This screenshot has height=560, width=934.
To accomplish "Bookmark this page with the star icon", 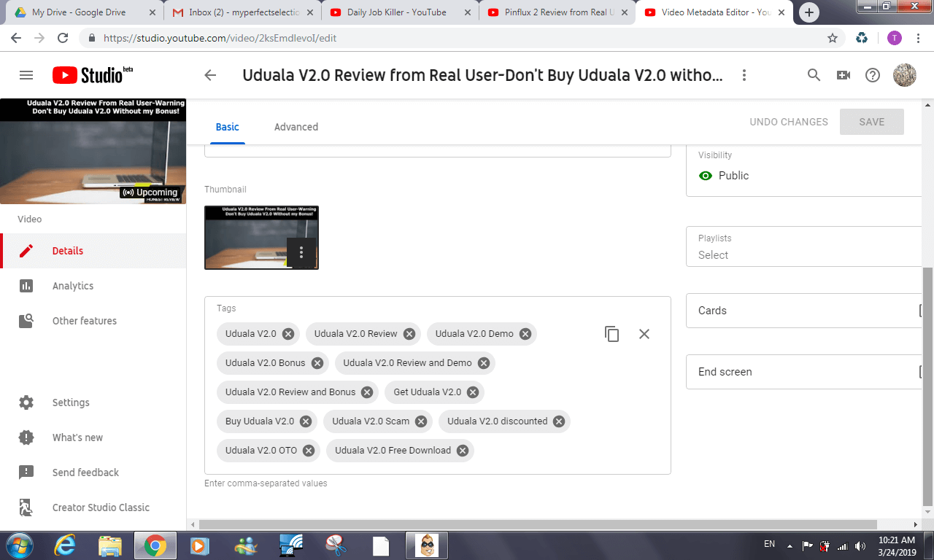I will pyautogui.click(x=833, y=38).
